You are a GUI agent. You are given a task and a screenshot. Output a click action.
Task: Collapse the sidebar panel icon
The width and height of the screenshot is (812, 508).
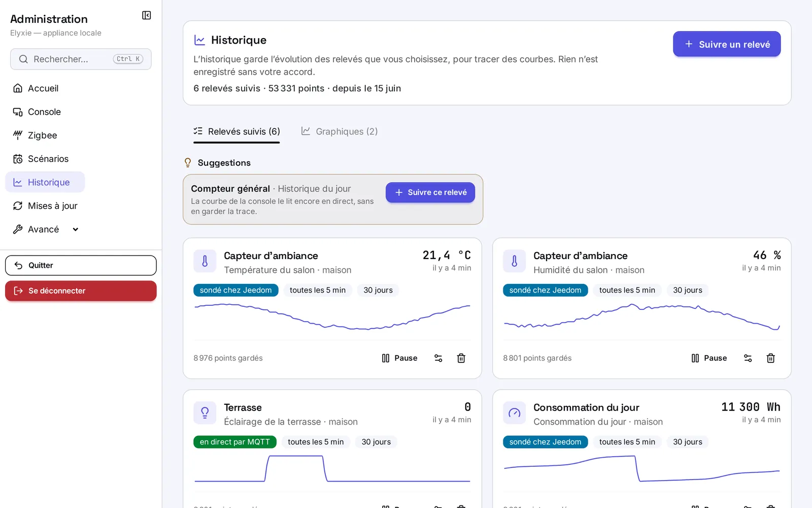[147, 15]
